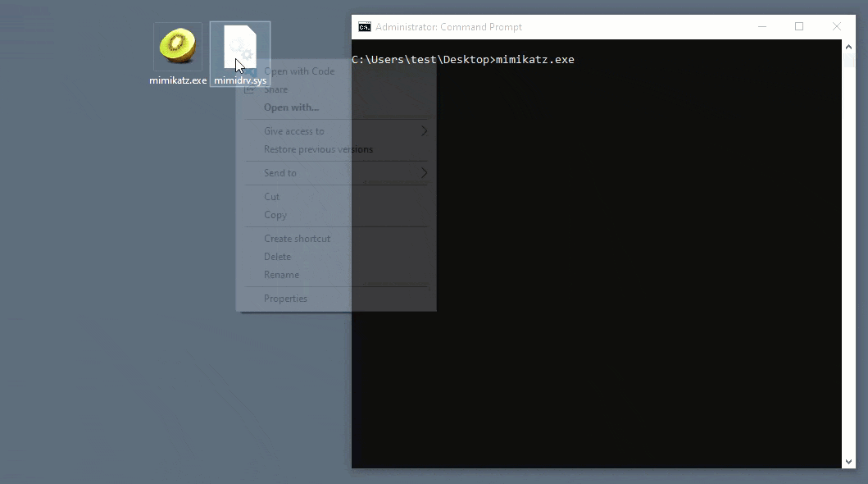Screen dimensions: 868x484
Task: Copy the file via the Copy option
Action: click(275, 215)
